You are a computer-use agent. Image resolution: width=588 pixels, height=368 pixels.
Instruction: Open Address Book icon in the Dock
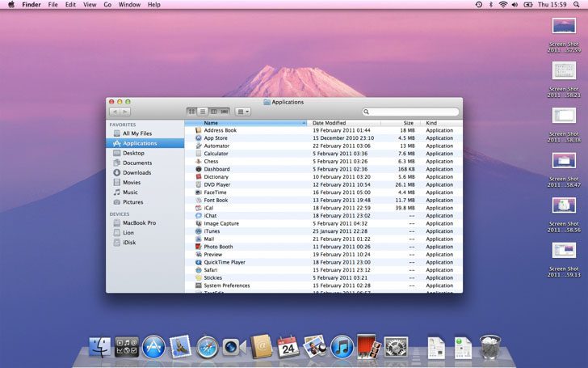pos(262,347)
